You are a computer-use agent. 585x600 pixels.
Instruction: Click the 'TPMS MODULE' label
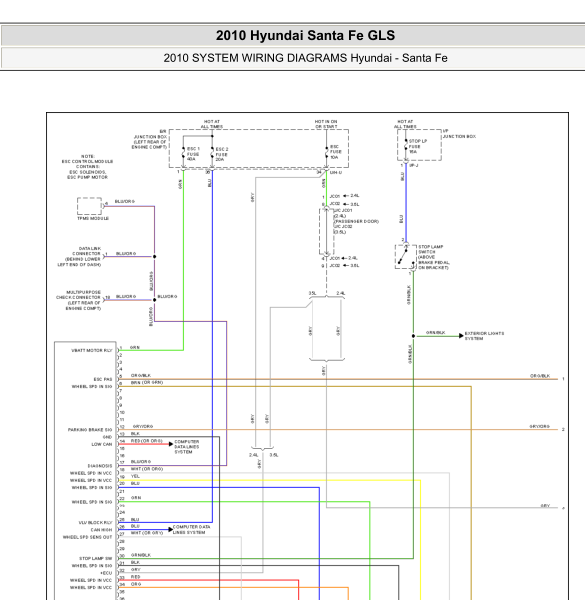tap(93, 218)
